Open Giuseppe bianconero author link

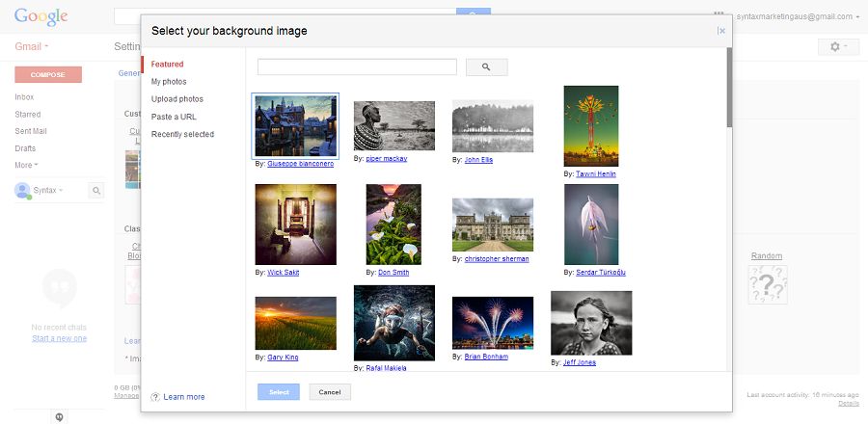pos(301,164)
